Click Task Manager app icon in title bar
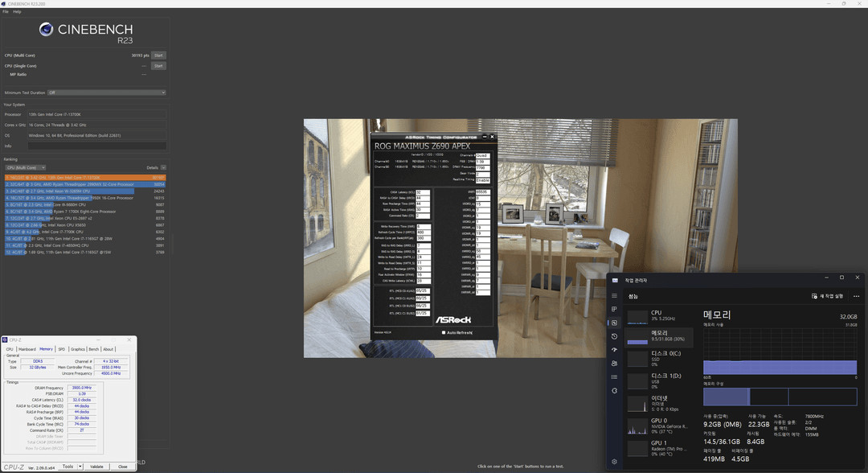The image size is (868, 473). coord(615,280)
